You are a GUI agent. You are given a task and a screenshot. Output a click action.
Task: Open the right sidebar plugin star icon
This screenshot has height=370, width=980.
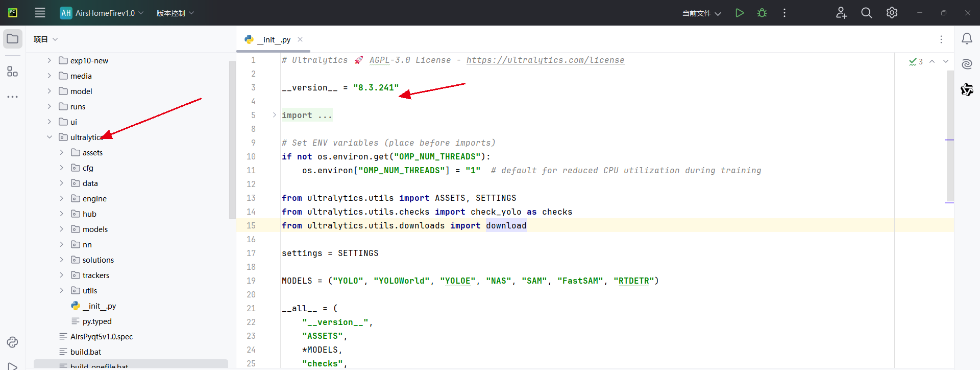(x=967, y=89)
